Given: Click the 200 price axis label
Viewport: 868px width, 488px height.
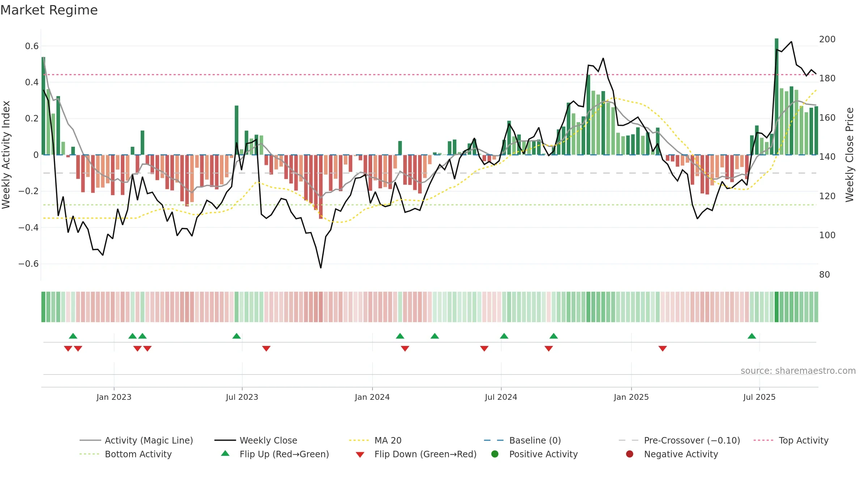Looking at the screenshot, I should pyautogui.click(x=827, y=39).
